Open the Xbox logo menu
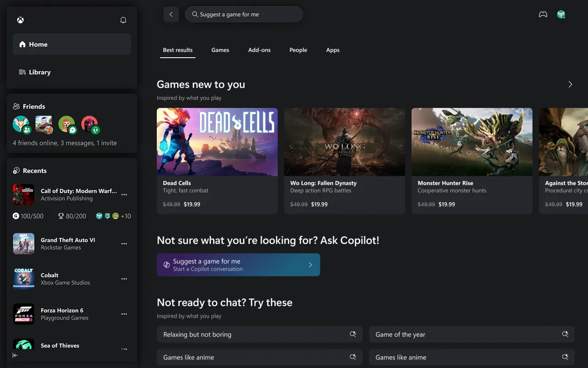588x368 pixels. tap(21, 20)
